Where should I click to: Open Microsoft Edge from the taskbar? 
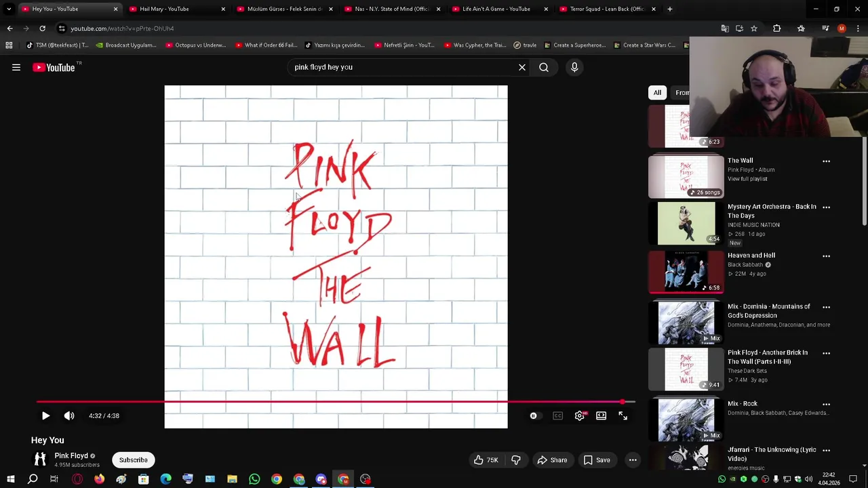pos(166,479)
